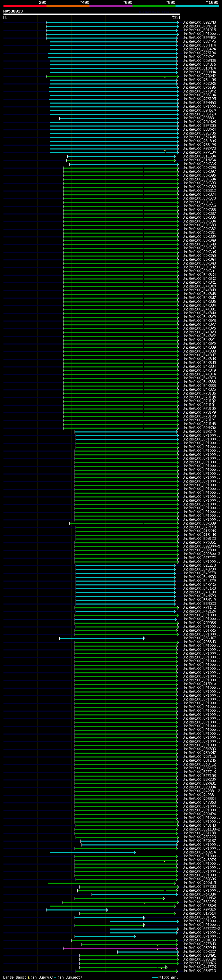Click hit label UniRef100_A7E2Z2
This screenshot has width=222, height=980.
pyautogui.click(x=199, y=558)
